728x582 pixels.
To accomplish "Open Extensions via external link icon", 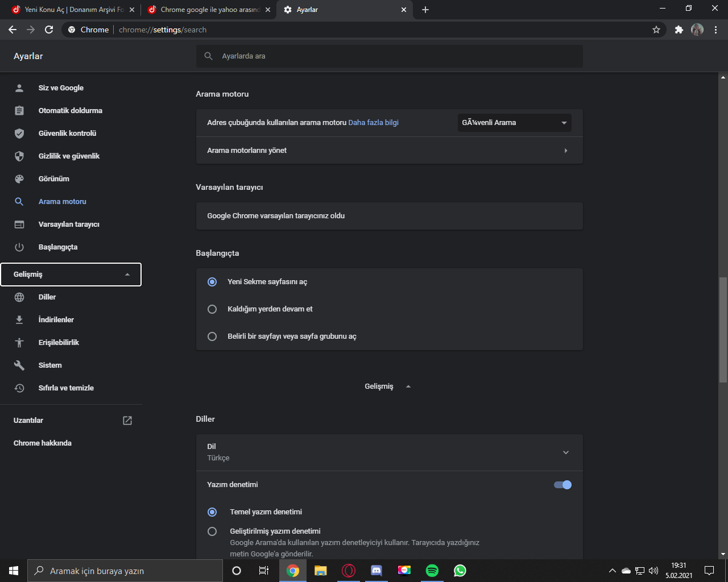I will (x=127, y=421).
